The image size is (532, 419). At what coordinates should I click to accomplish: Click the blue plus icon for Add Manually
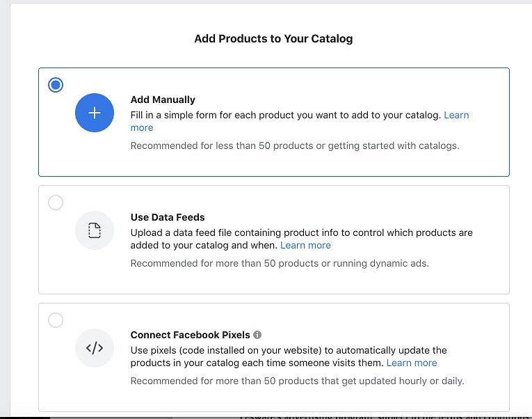pyautogui.click(x=95, y=113)
